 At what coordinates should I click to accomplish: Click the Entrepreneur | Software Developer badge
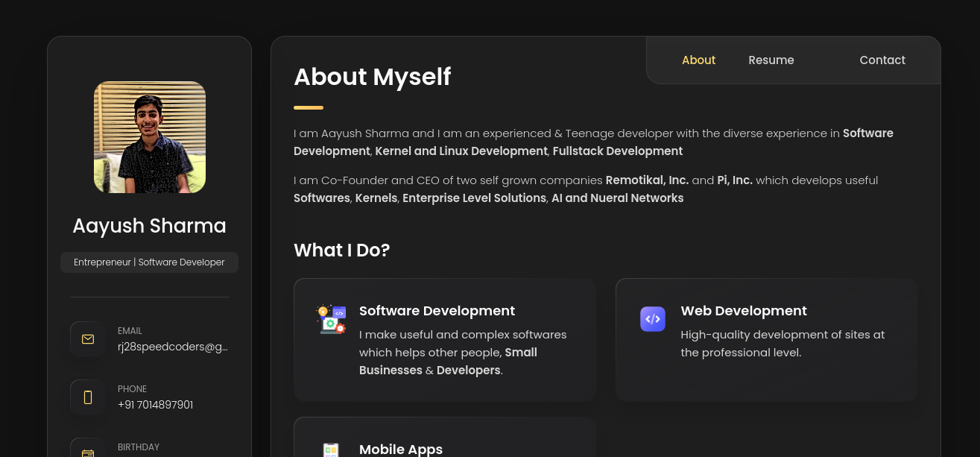(149, 262)
